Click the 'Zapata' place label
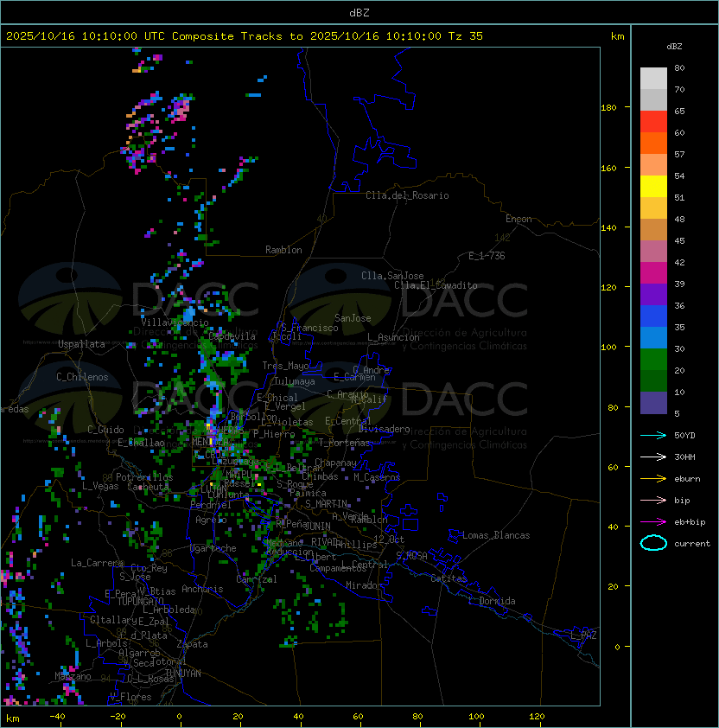 click(x=192, y=644)
